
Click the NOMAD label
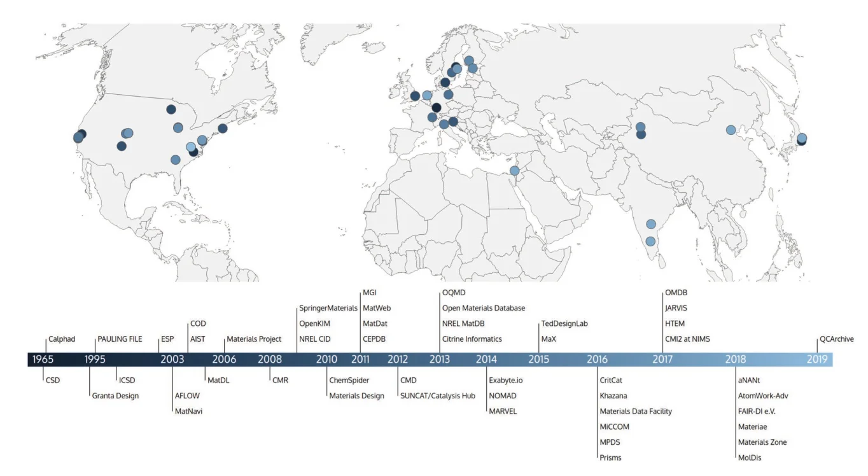(x=502, y=396)
